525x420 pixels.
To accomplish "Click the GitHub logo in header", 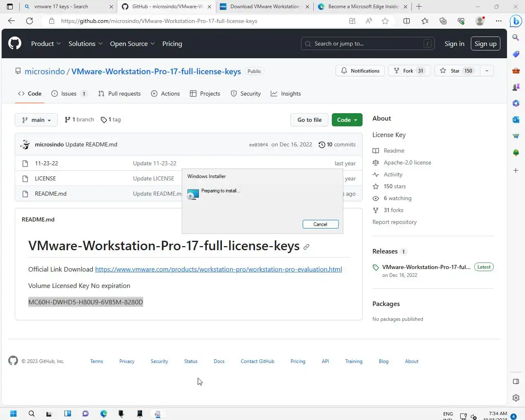I will point(15,43).
